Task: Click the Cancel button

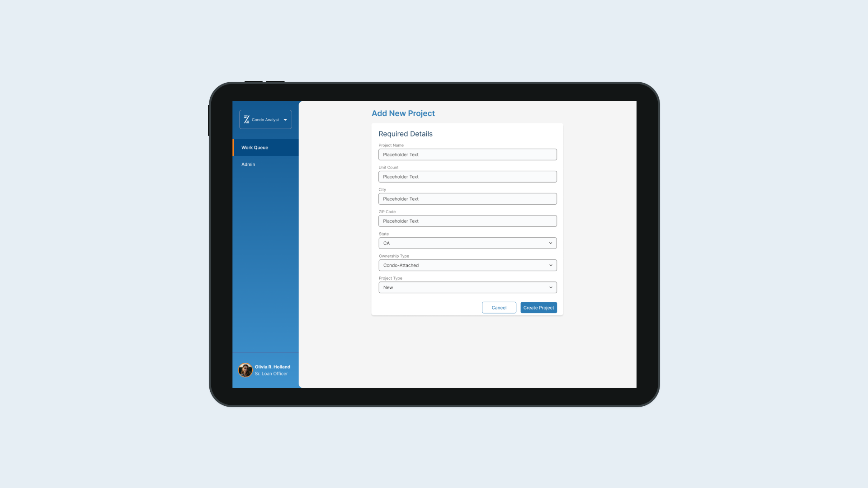Action: (499, 307)
